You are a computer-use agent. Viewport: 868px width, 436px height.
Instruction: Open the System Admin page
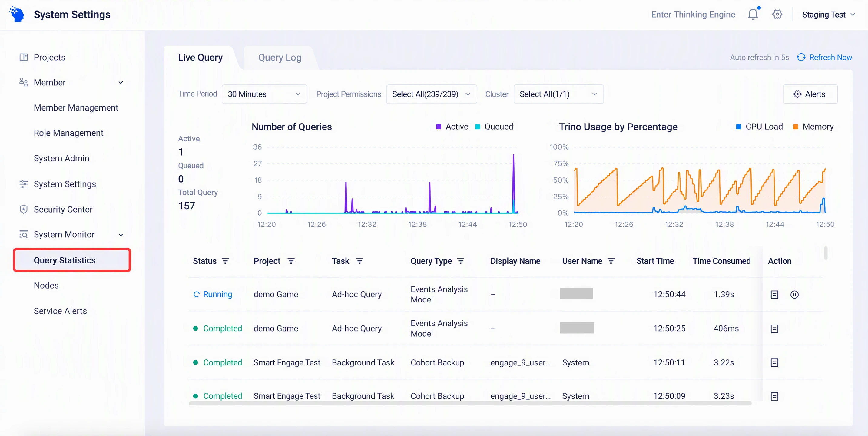click(x=61, y=158)
